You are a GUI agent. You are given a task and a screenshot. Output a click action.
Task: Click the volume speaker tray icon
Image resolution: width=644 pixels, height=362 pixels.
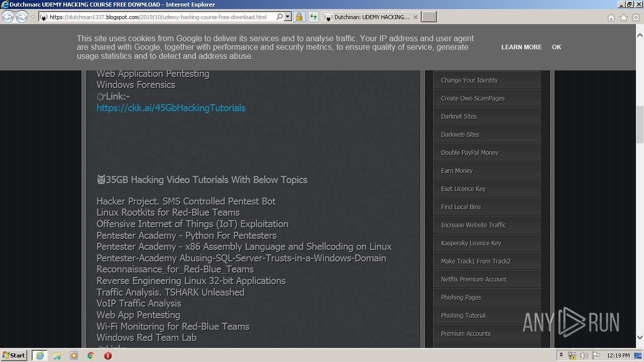pos(584,355)
